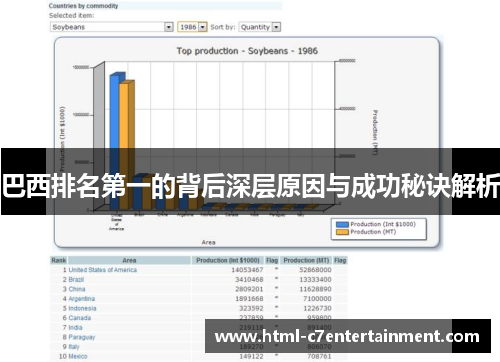This screenshot has width=500, height=362.
Task: Click the Indonesia country link
Action: [82, 308]
